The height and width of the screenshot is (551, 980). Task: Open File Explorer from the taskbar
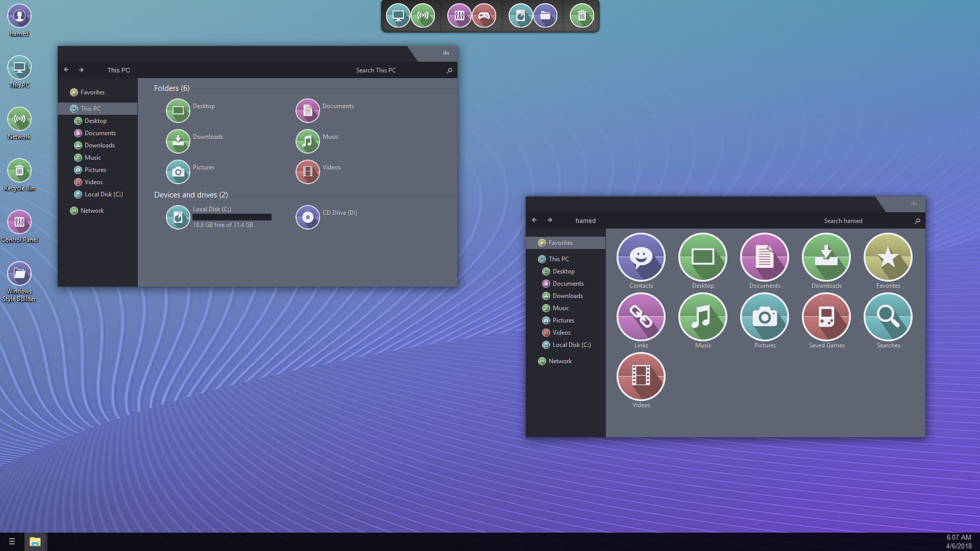35,542
